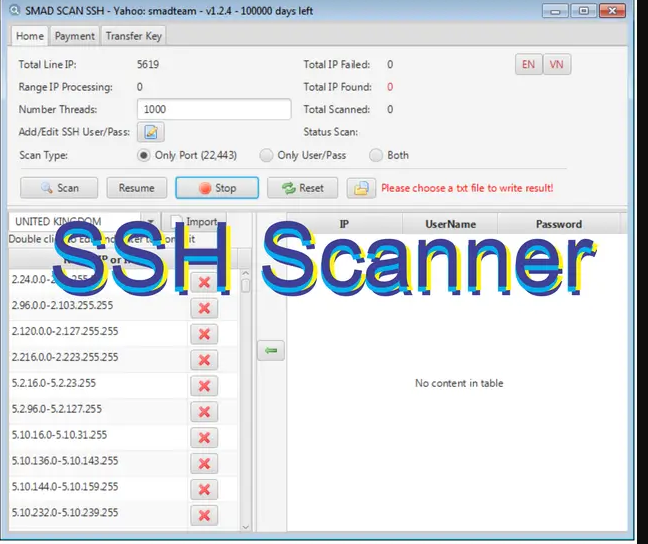Delete the 2.96.0.0-2.103.255.255 range row
Viewport: 648px width, 544px height.
pos(204,308)
